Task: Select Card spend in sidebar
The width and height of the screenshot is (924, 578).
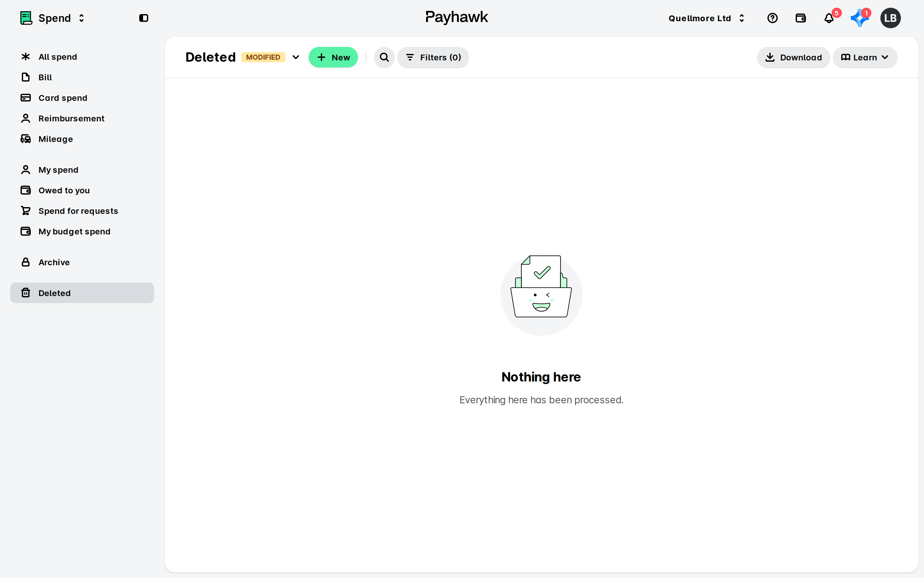Action: pyautogui.click(x=82, y=98)
